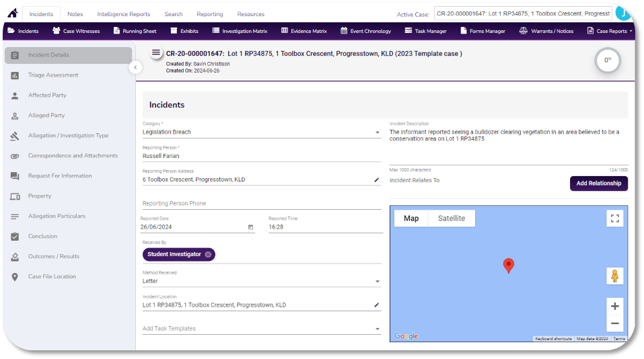Collapse the left sidebar panel
This screenshot has height=359, width=644.
[x=135, y=67]
